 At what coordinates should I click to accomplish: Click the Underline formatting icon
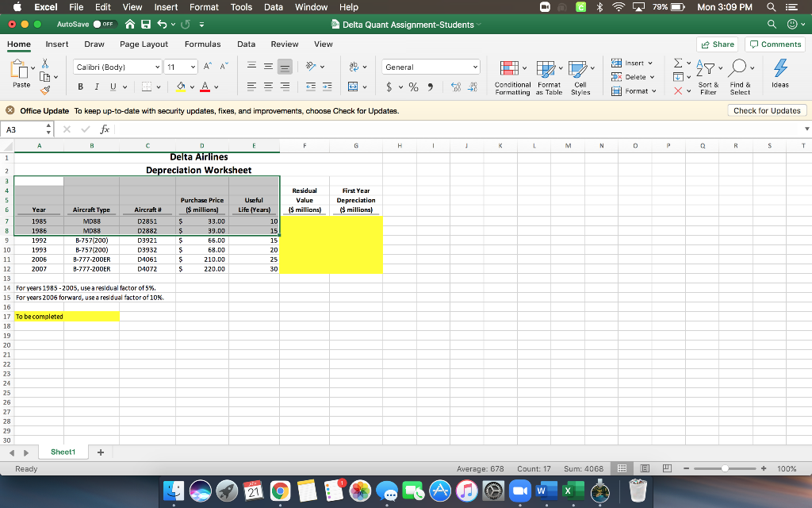pos(110,86)
